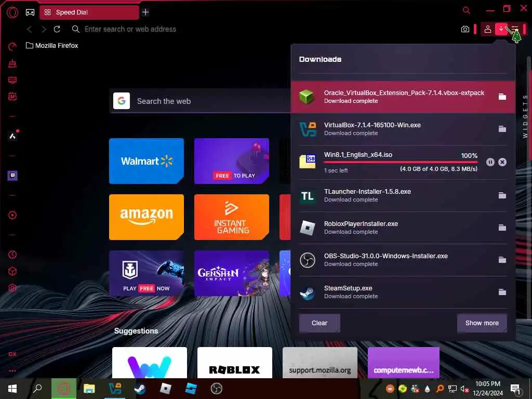This screenshot has width=532, height=399.
Task: Open the Windows Start menu
Action: pyautogui.click(x=12, y=389)
